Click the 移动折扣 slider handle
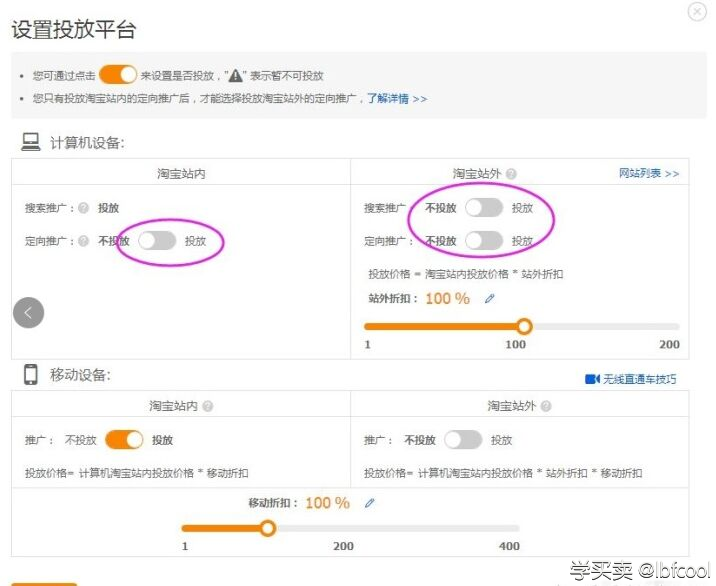 pyautogui.click(x=268, y=528)
